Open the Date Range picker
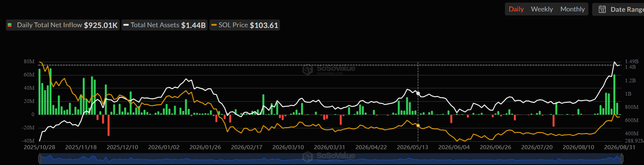Image resolution: width=644 pixels, height=165 pixels. 618,9
